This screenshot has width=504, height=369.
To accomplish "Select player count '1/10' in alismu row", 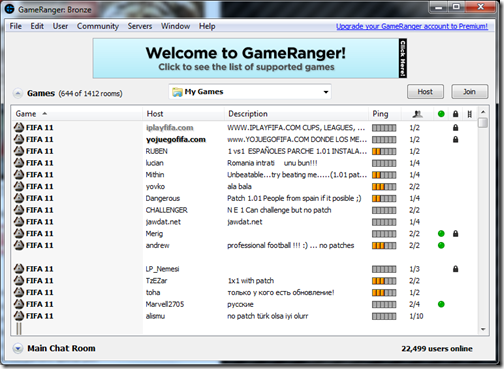I will pyautogui.click(x=416, y=316).
